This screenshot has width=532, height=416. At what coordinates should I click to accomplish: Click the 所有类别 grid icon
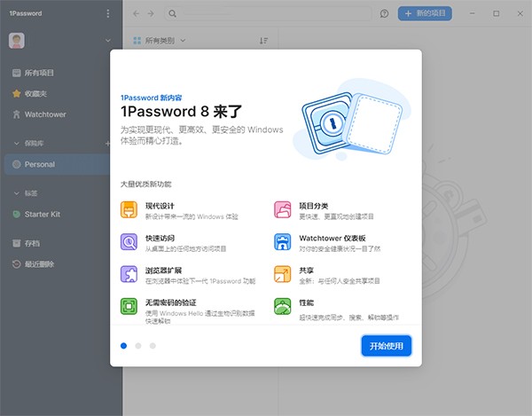coord(137,41)
